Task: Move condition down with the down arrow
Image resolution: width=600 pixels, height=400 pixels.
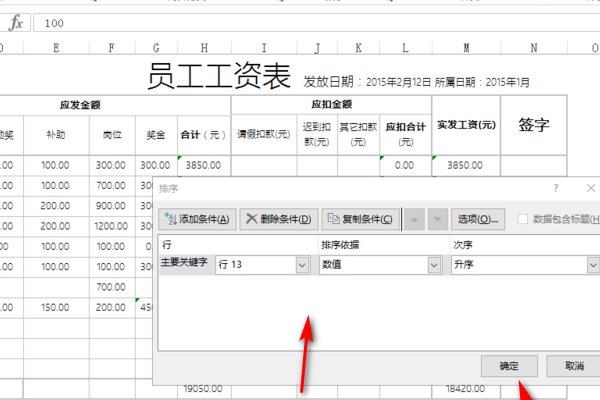Action: pos(438,219)
